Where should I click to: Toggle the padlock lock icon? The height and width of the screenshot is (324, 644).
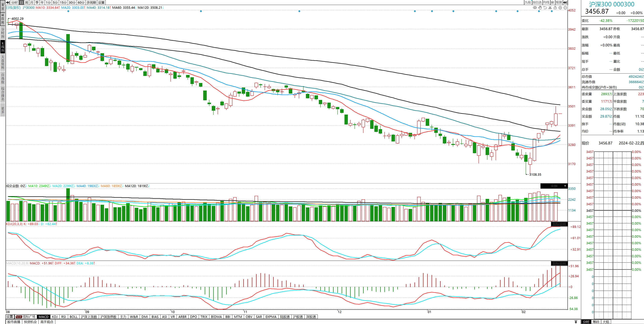pos(555,8)
